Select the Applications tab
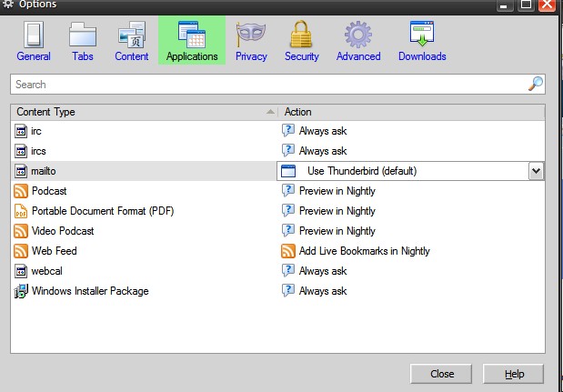Screen dimensions: 563x392 (192, 41)
